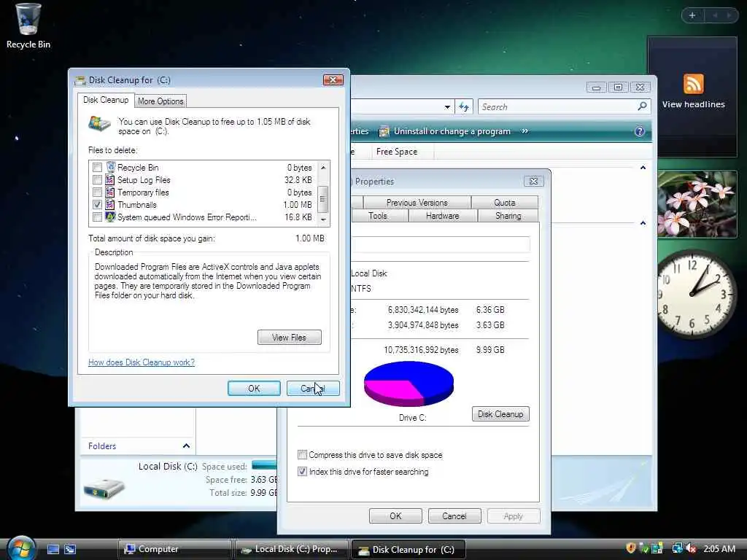Open the Tools tab
Viewport: 747px width, 560px height.
pyautogui.click(x=378, y=216)
